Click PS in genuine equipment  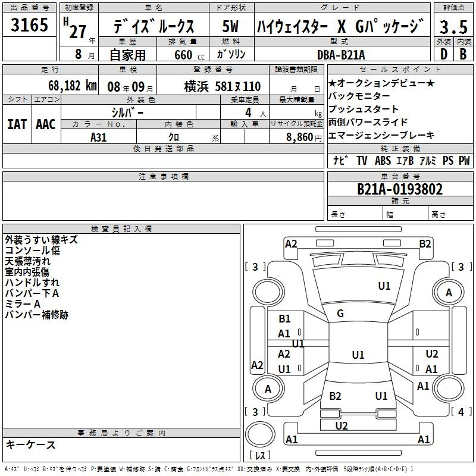click(x=448, y=160)
